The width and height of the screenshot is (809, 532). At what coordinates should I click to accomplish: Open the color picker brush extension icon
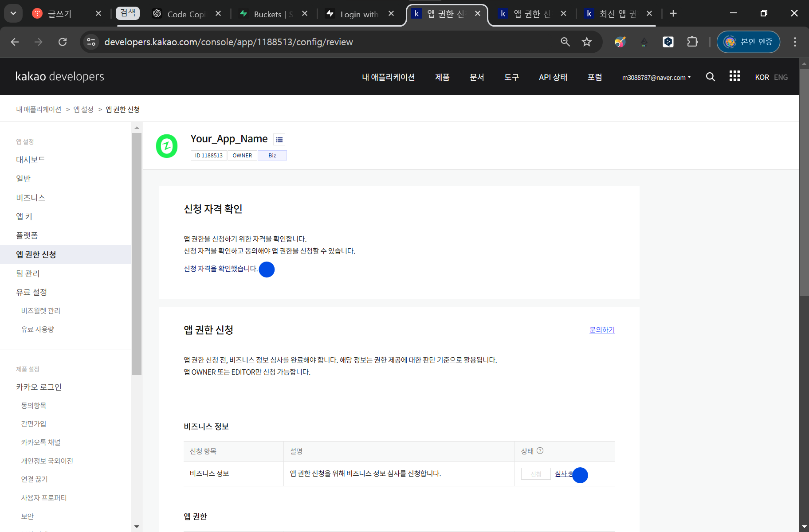[620, 42]
